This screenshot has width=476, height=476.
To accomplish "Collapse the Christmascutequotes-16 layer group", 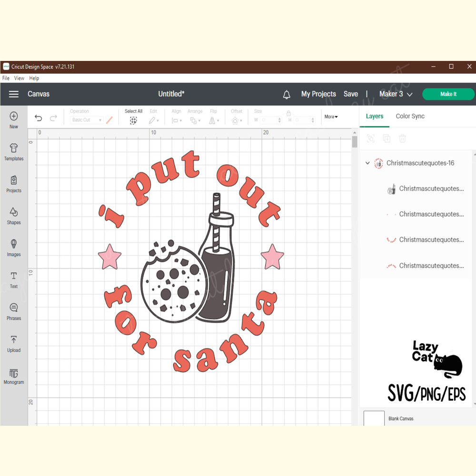I will tap(367, 163).
